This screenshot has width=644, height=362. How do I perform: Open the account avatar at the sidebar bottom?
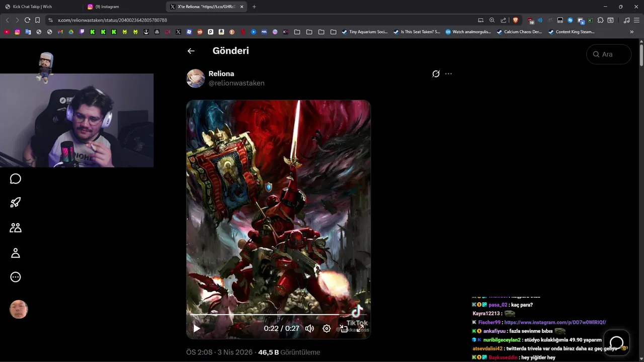[19, 310]
